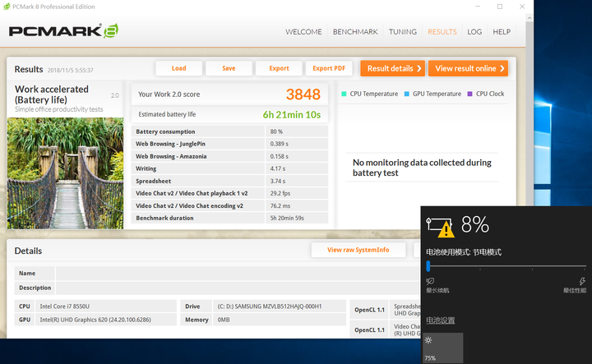Click CPU value Intel Core i7 8550U
This screenshot has width=592, height=364.
(65, 306)
